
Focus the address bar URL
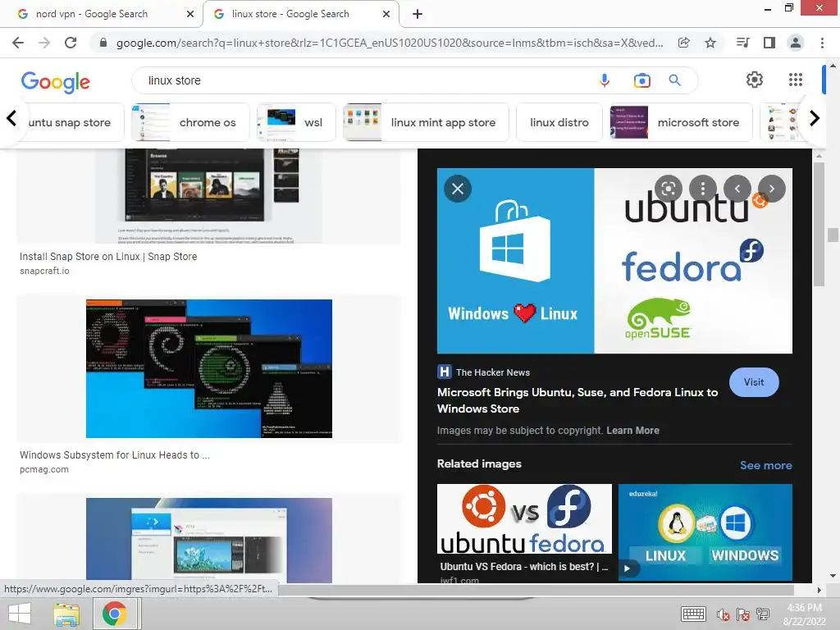pyautogui.click(x=390, y=43)
